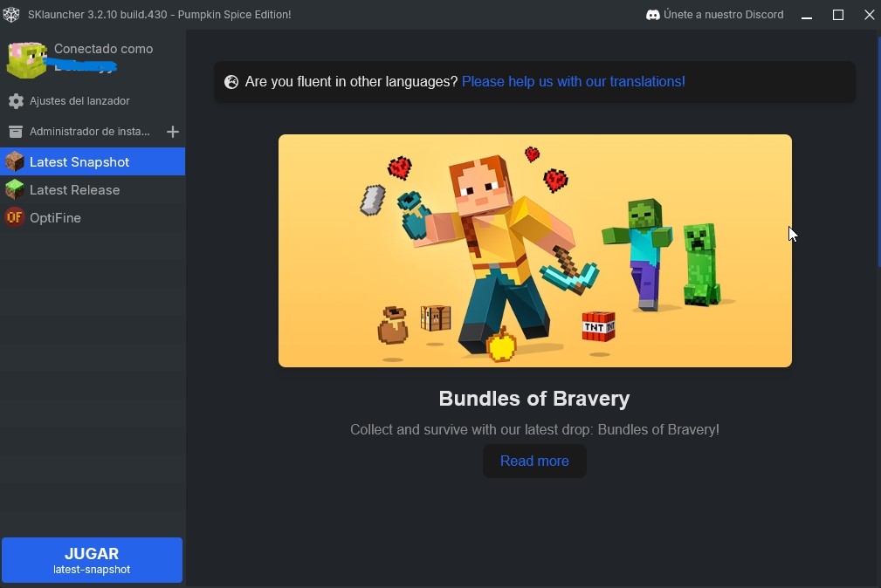
Task: Open the translations help link
Action: 574,81
